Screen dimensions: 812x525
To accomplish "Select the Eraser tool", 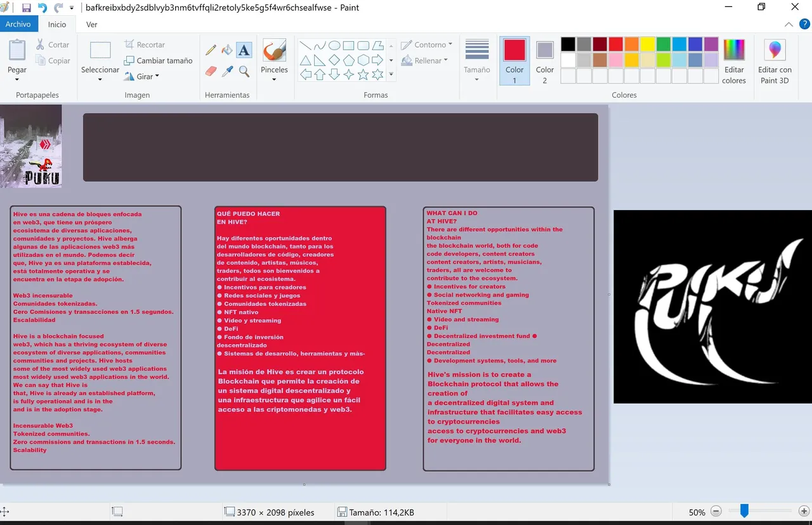I will 211,71.
